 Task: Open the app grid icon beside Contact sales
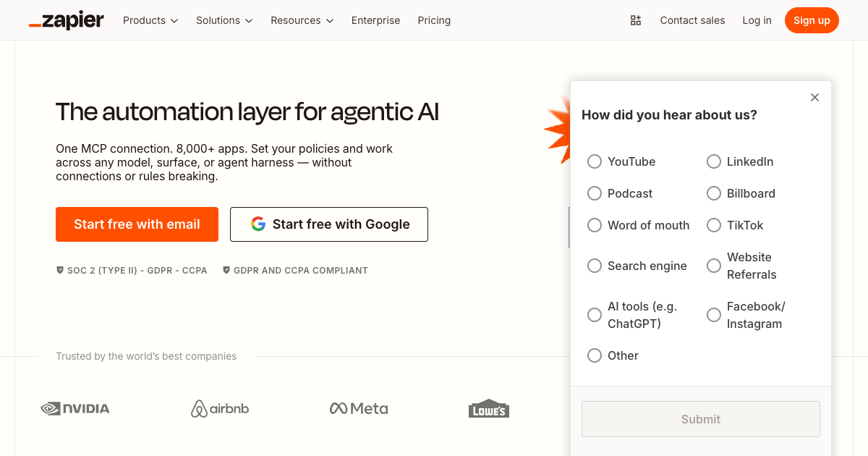636,20
